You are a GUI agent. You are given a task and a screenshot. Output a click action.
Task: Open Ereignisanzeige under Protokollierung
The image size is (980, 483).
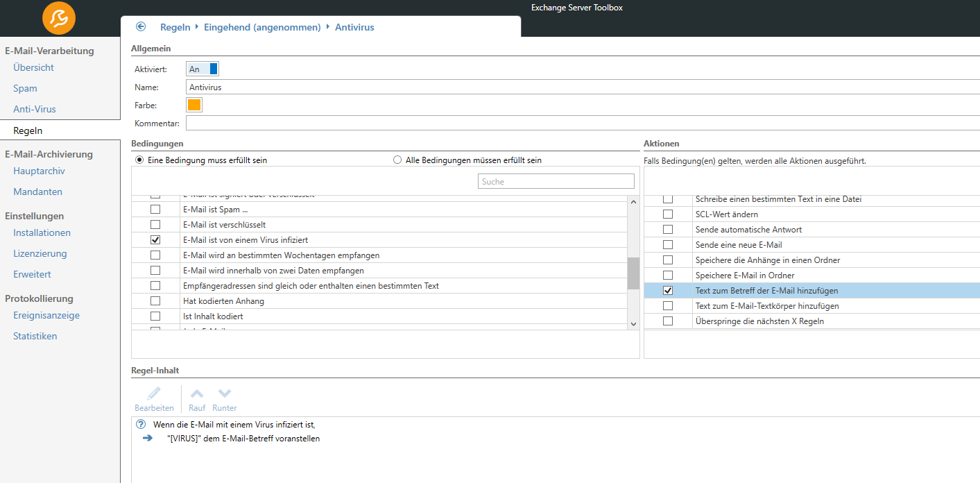pyautogui.click(x=46, y=316)
